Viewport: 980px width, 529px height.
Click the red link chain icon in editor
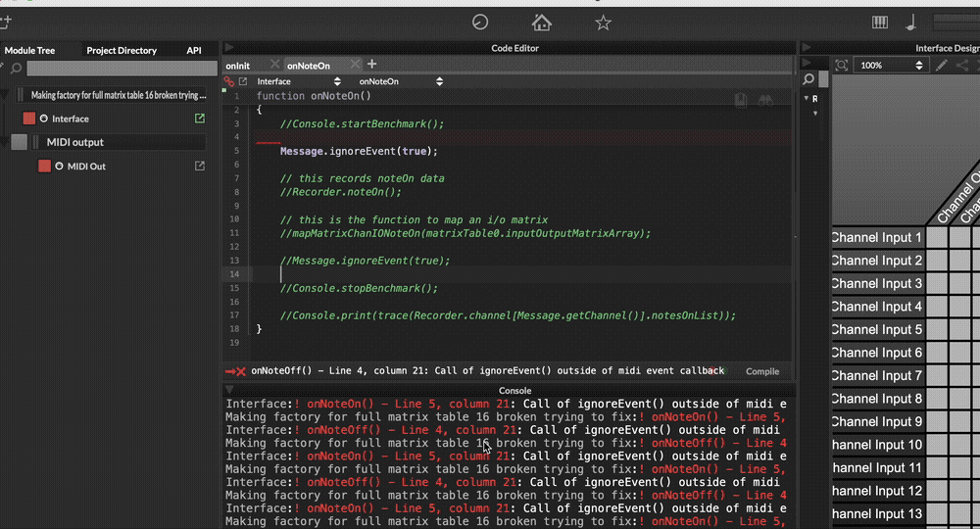pos(229,81)
